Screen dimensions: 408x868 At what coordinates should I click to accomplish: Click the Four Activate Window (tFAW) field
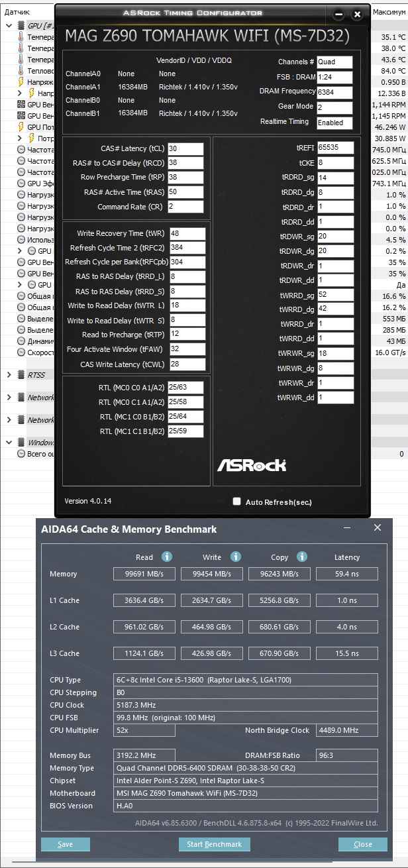(x=187, y=349)
